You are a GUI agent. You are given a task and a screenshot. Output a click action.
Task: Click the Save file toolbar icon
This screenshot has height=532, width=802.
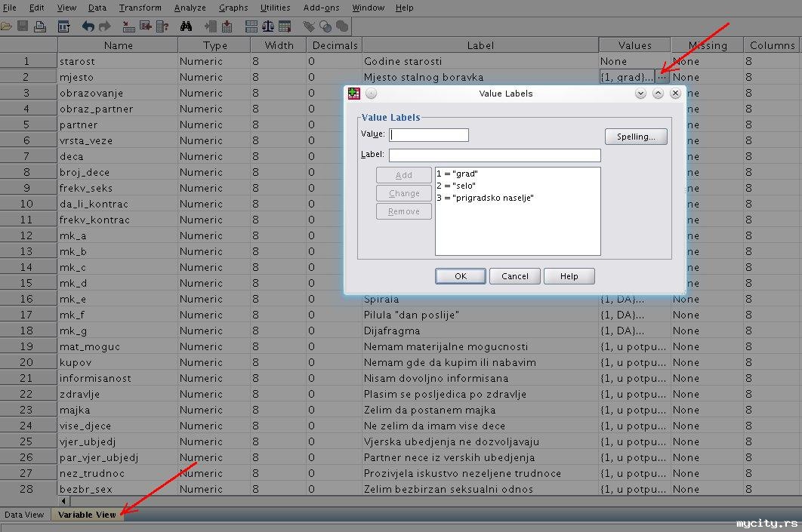[23, 26]
